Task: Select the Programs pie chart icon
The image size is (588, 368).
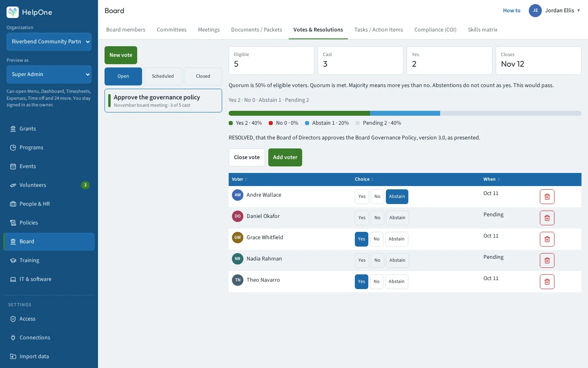Action: (x=13, y=148)
